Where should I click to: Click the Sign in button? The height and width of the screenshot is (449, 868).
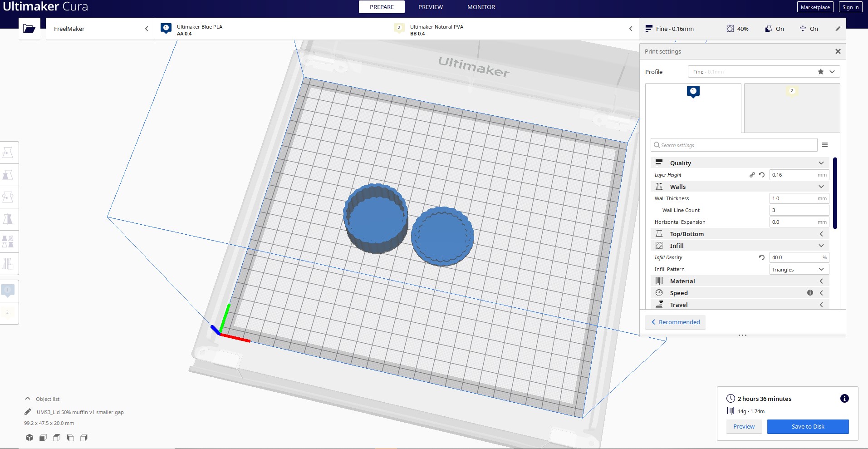pos(850,7)
